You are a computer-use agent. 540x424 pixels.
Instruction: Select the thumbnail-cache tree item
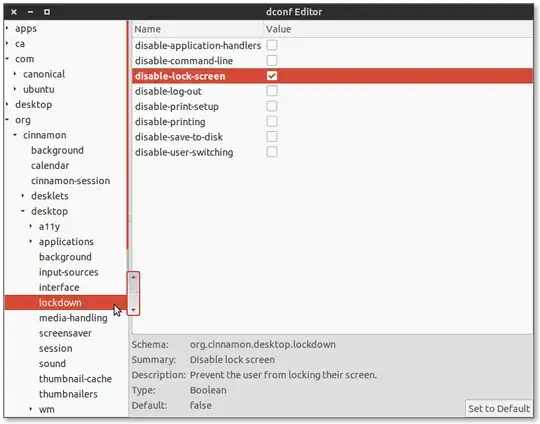75,379
